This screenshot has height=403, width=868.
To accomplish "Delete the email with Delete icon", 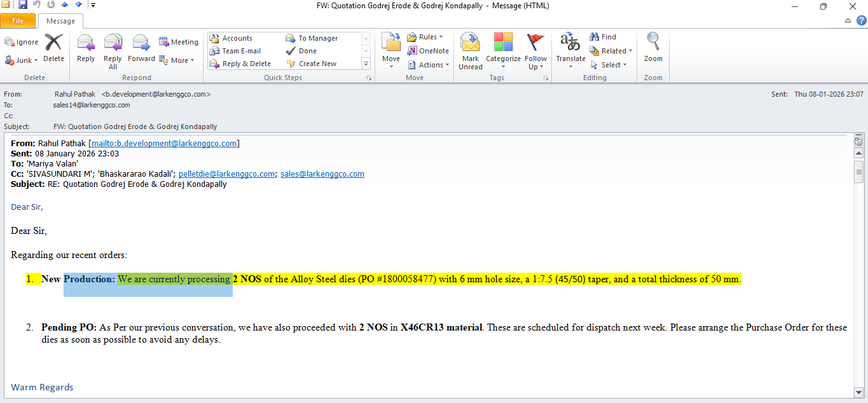I will tap(53, 49).
